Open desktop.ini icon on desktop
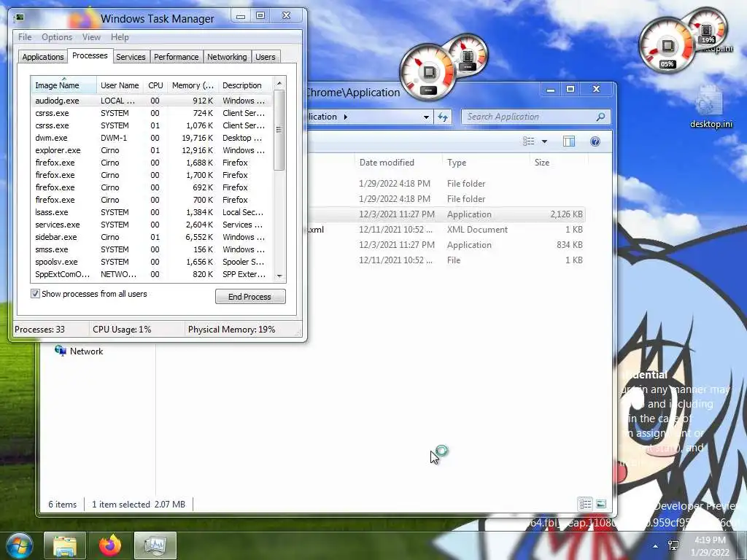The width and height of the screenshot is (747, 560). click(711, 107)
